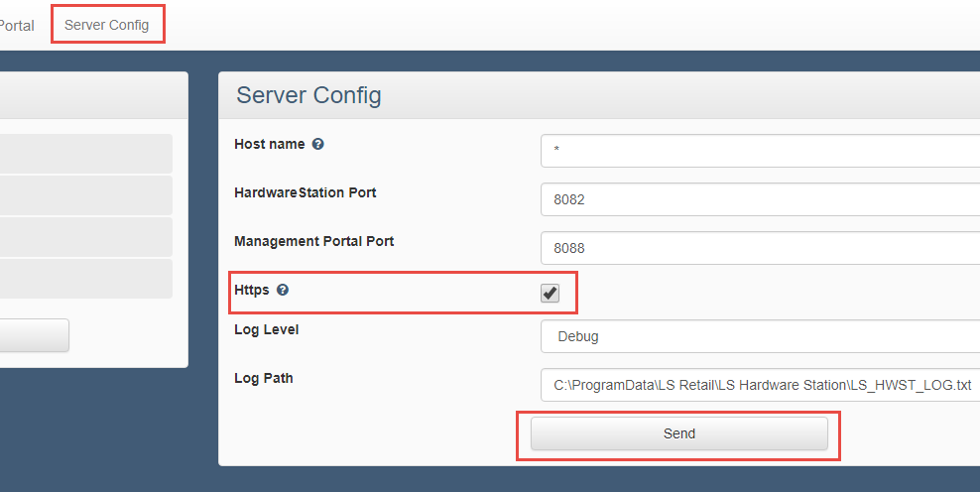This screenshot has height=492, width=980.
Task: Uncheck the Https checkbox
Action: (x=550, y=293)
